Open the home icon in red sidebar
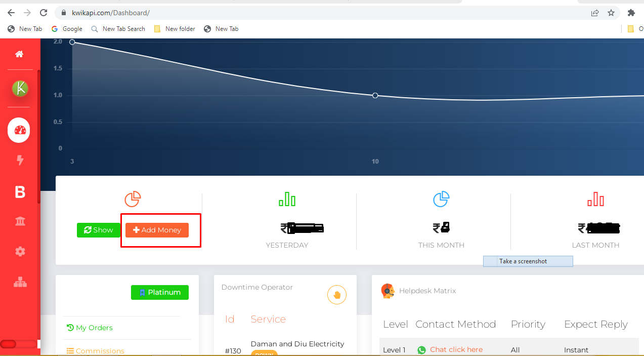The image size is (644, 356). point(19,54)
